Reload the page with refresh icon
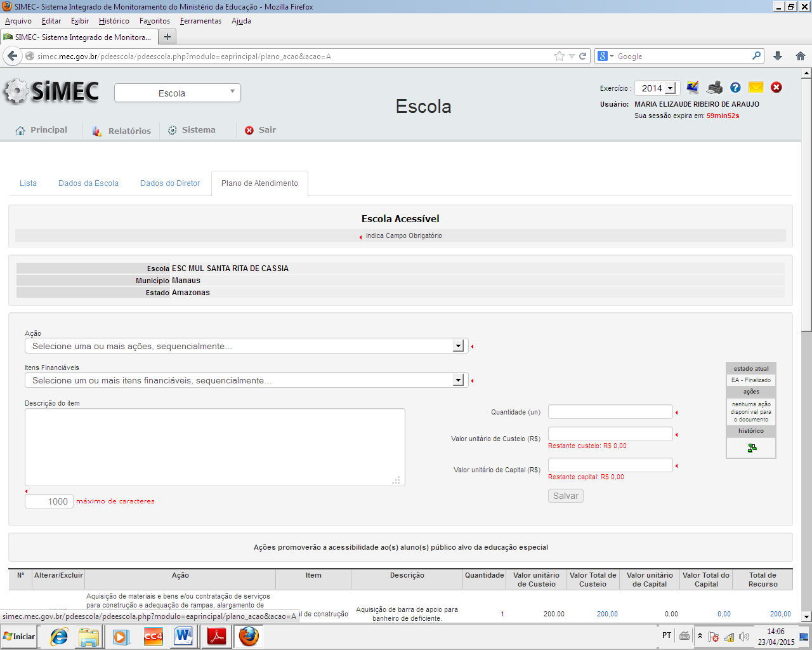 coord(583,56)
